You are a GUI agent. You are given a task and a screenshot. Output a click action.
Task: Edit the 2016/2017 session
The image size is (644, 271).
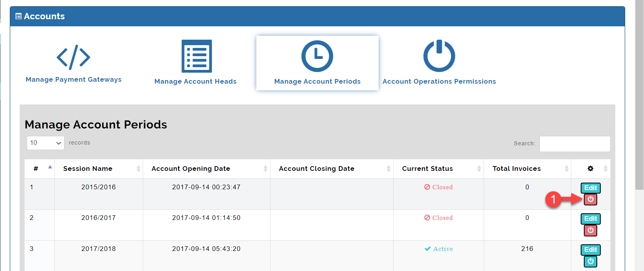[x=591, y=219]
